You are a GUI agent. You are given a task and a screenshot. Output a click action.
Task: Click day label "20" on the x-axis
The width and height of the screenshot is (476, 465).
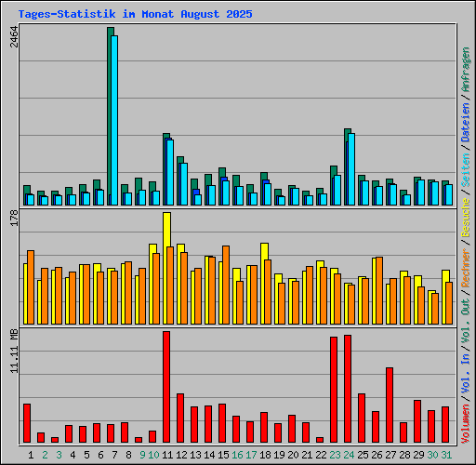[293, 455]
